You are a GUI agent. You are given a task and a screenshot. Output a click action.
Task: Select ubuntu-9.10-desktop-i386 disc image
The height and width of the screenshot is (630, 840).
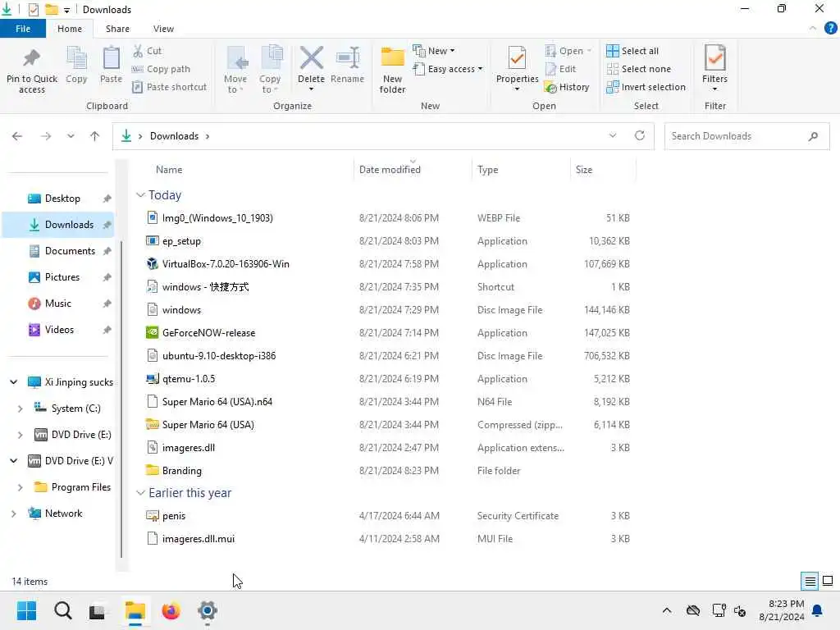[x=218, y=356]
